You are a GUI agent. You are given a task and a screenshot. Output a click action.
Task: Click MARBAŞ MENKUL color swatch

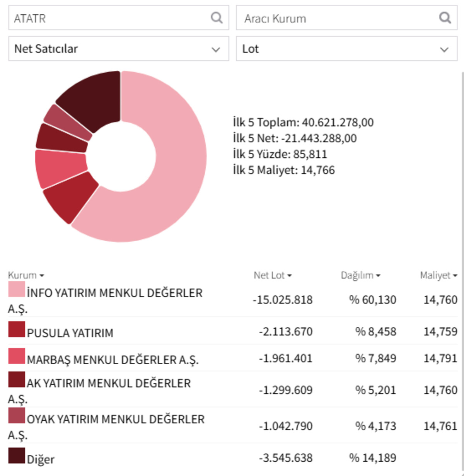(x=17, y=356)
